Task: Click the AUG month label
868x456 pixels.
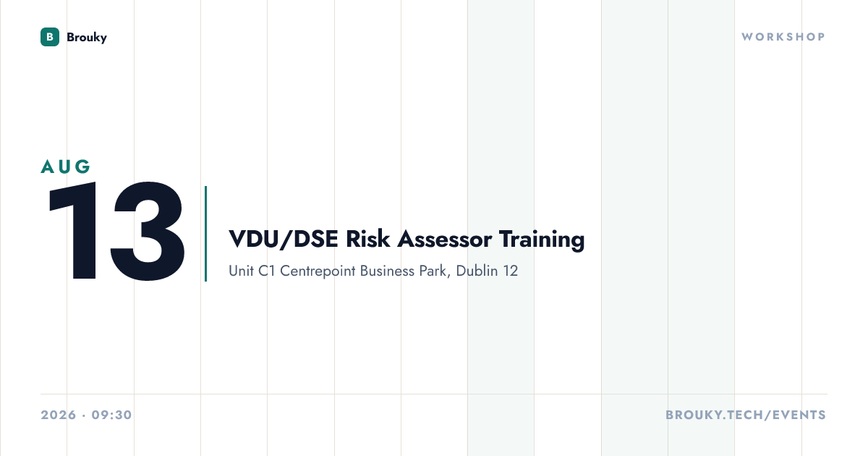Action: pyautogui.click(x=66, y=166)
